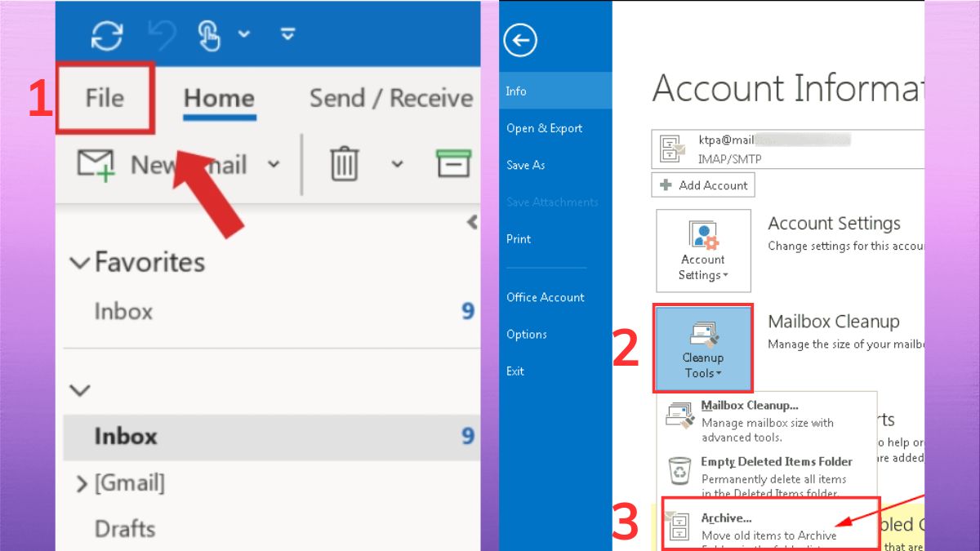This screenshot has height=551, width=980.
Task: Switch to the Home tab
Action: (x=219, y=99)
